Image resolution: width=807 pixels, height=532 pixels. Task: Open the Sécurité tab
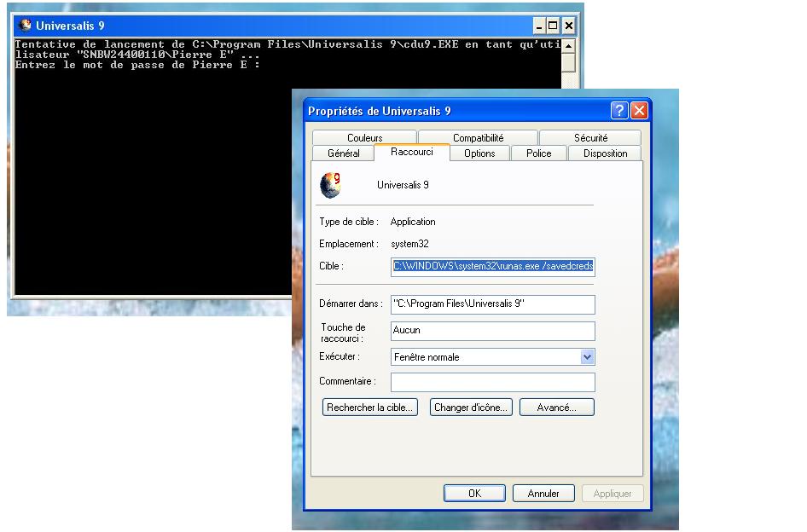(x=590, y=138)
